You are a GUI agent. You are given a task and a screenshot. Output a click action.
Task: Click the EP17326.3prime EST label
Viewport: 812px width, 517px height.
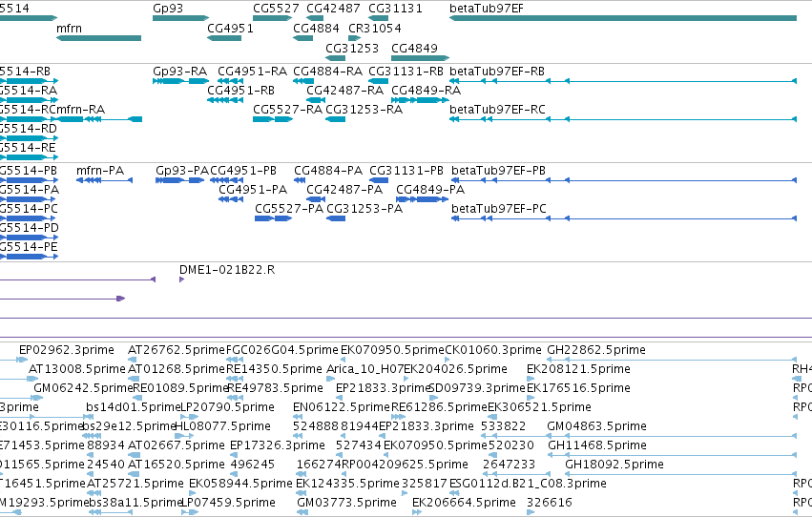pyautogui.click(x=277, y=445)
